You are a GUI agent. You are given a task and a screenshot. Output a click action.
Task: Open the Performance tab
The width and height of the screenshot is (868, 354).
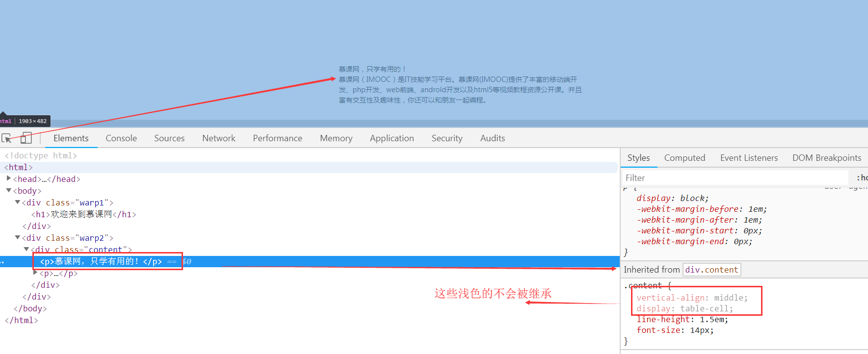(278, 138)
